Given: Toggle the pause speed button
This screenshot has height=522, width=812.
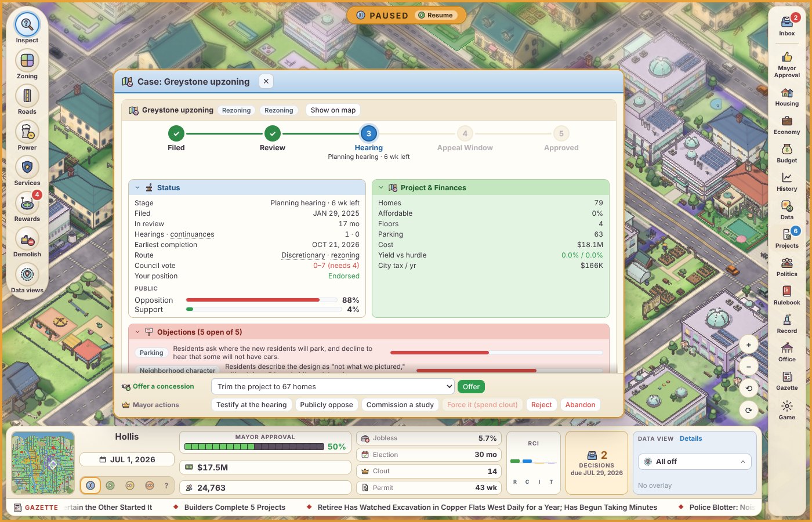Looking at the screenshot, I should tap(90, 485).
